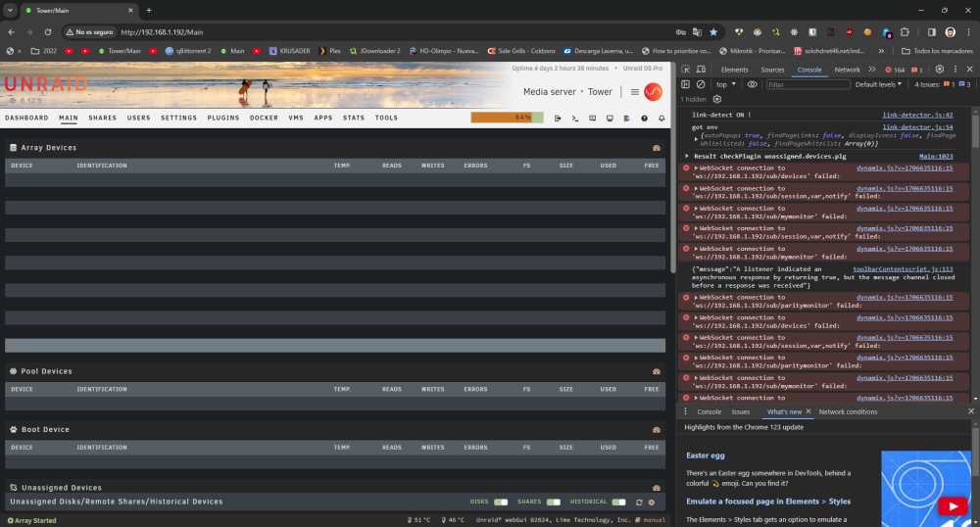Activate the DevTools inspect element picker
Image resolution: width=980 pixels, height=527 pixels.
pos(686,70)
